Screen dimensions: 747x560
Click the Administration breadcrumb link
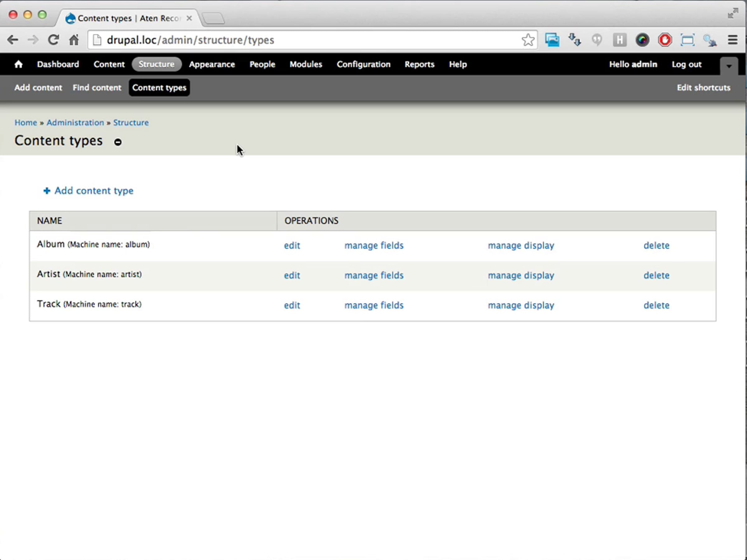click(75, 123)
